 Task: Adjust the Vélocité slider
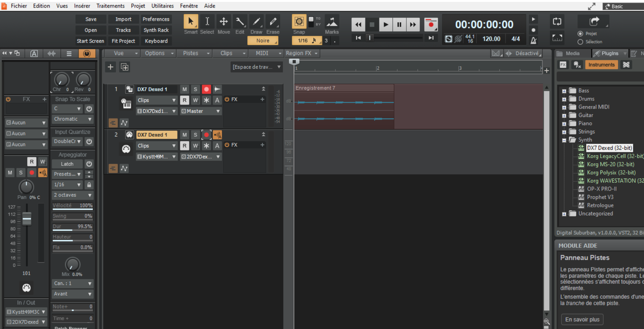[x=72, y=206]
